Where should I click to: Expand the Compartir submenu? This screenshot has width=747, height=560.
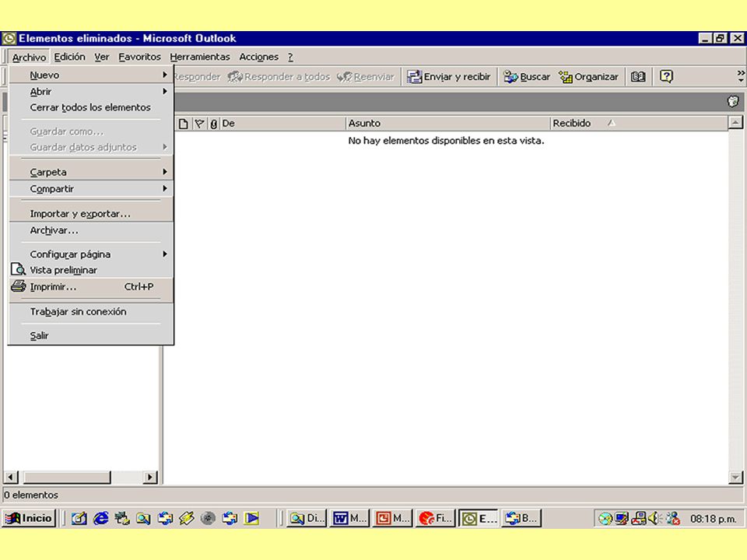90,188
